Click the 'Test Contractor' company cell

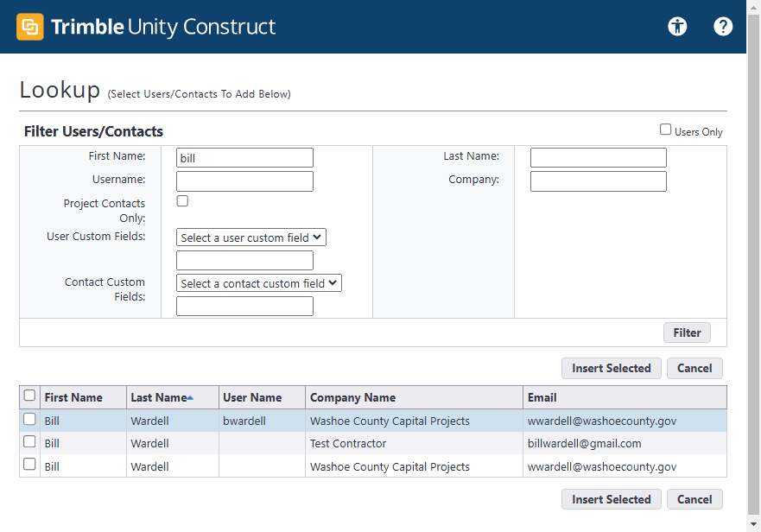pyautogui.click(x=348, y=444)
